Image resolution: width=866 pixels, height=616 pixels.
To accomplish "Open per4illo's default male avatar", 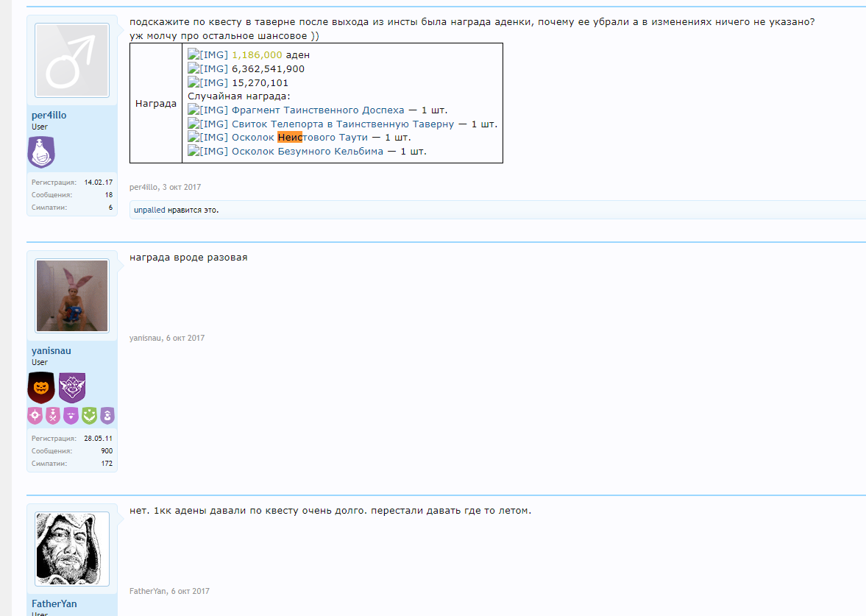I will [72, 61].
